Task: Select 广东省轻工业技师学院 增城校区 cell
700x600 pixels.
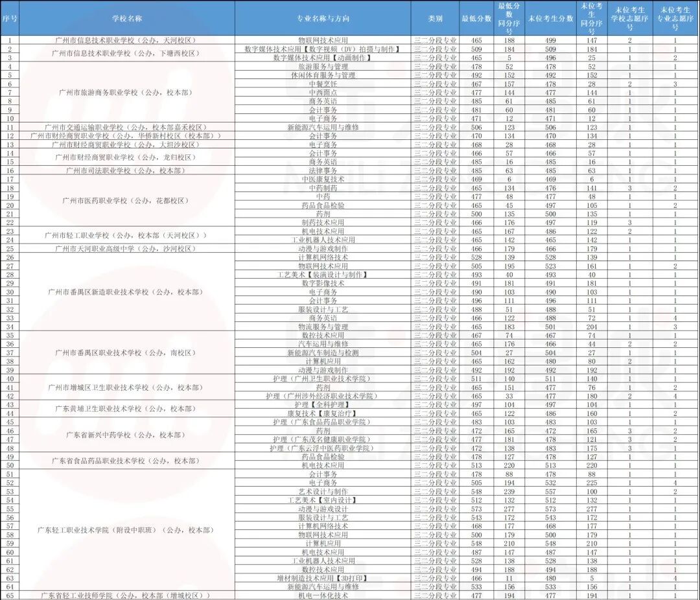Action: click(127, 595)
